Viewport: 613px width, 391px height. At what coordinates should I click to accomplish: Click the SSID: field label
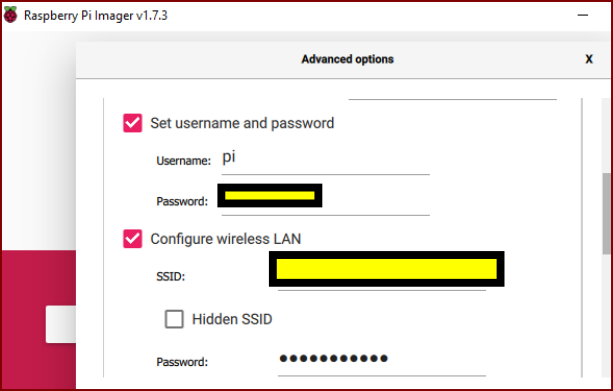point(170,277)
